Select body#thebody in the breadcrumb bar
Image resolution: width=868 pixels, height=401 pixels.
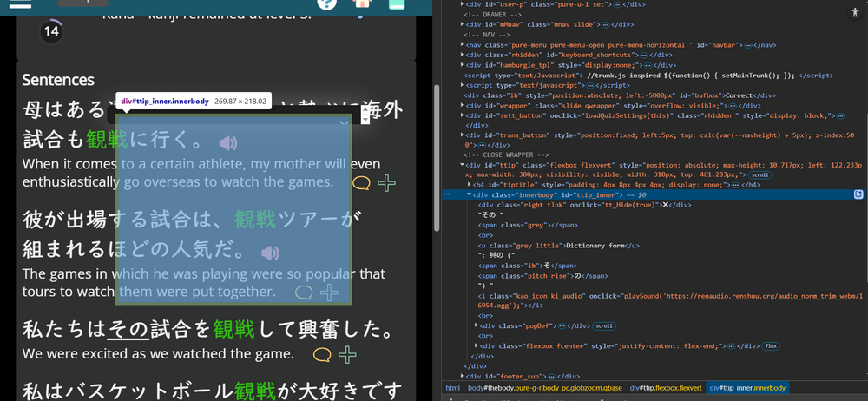coord(545,388)
